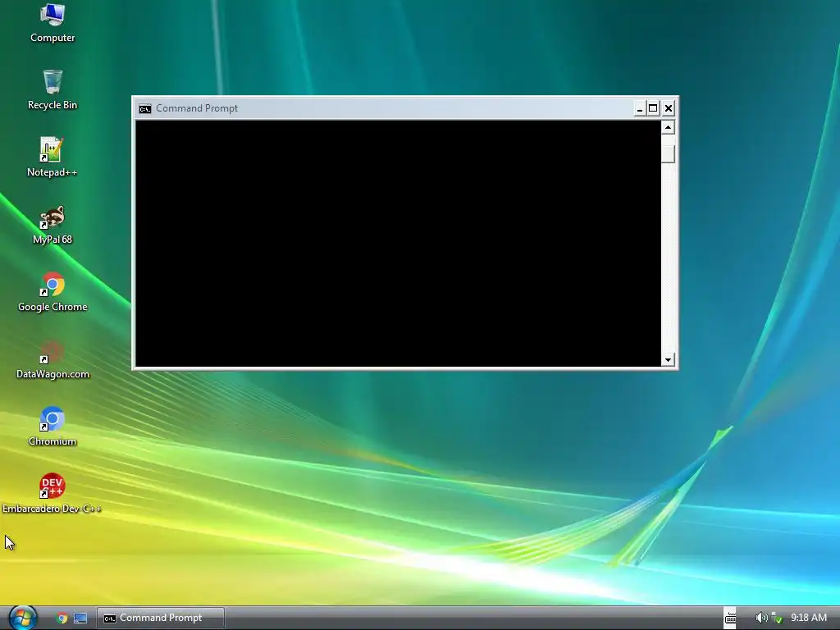The width and height of the screenshot is (840, 630).
Task: Select the Google Chrome desktop shortcut
Action: (x=52, y=293)
